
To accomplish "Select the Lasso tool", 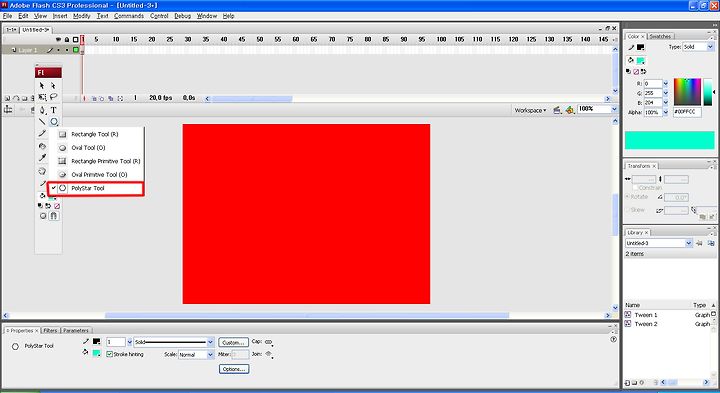I will [53, 97].
